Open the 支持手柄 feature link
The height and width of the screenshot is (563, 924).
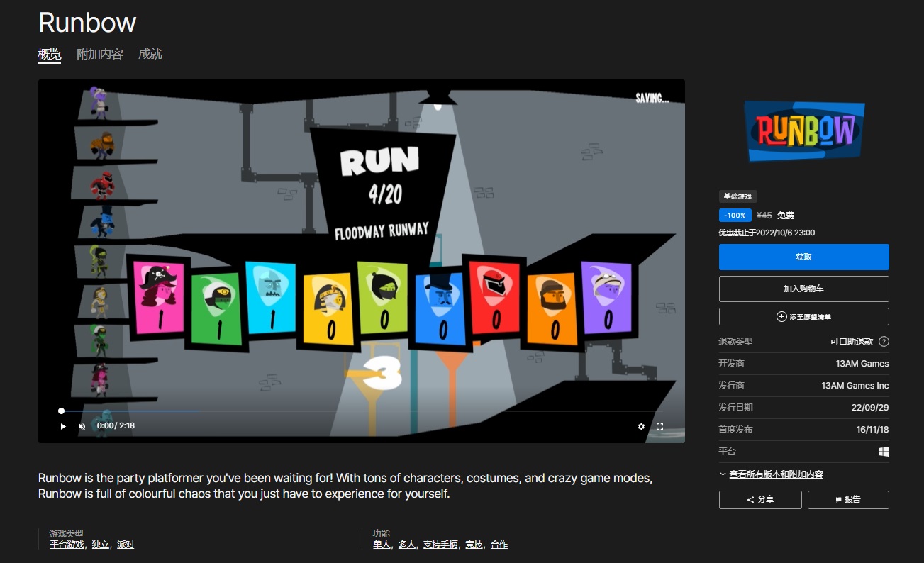[440, 545]
